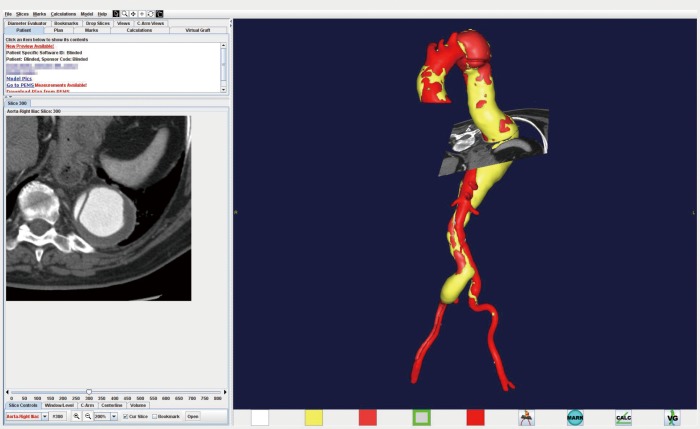Switch to the Views tab
Image resolution: width=700 pixels, height=429 pixels.
click(x=123, y=23)
